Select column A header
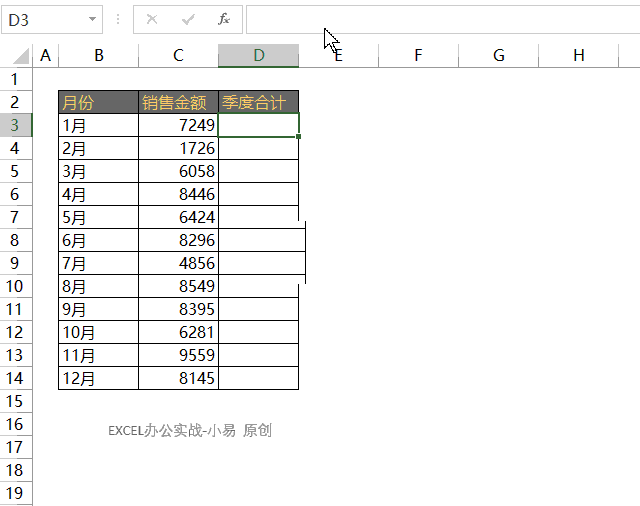This screenshot has height=506, width=640. pyautogui.click(x=46, y=55)
